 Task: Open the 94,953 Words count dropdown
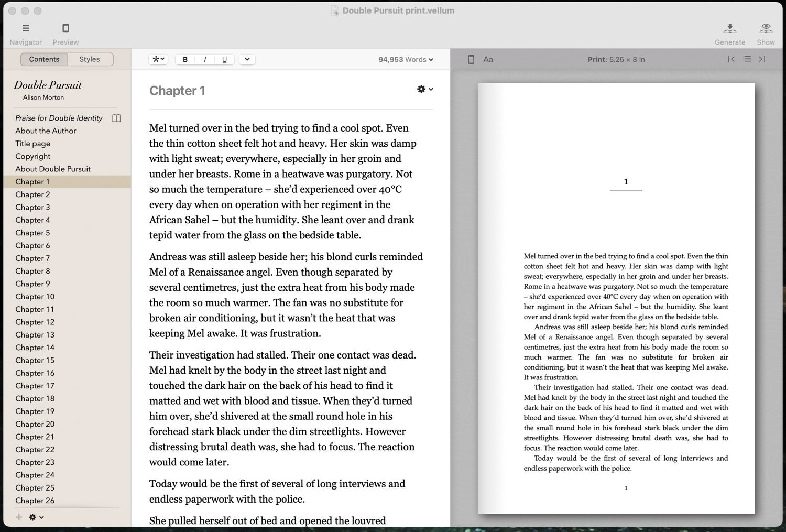(x=406, y=60)
